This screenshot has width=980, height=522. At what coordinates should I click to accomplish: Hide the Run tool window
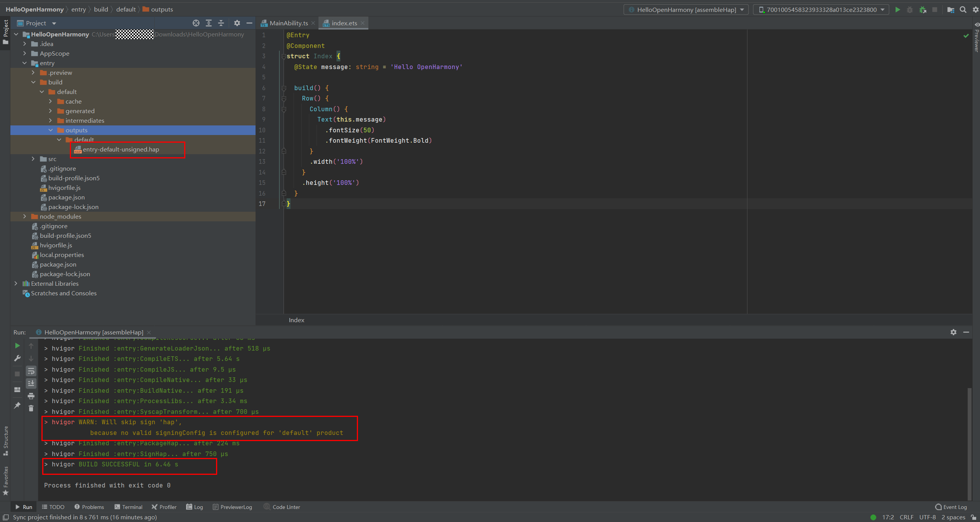(x=966, y=332)
